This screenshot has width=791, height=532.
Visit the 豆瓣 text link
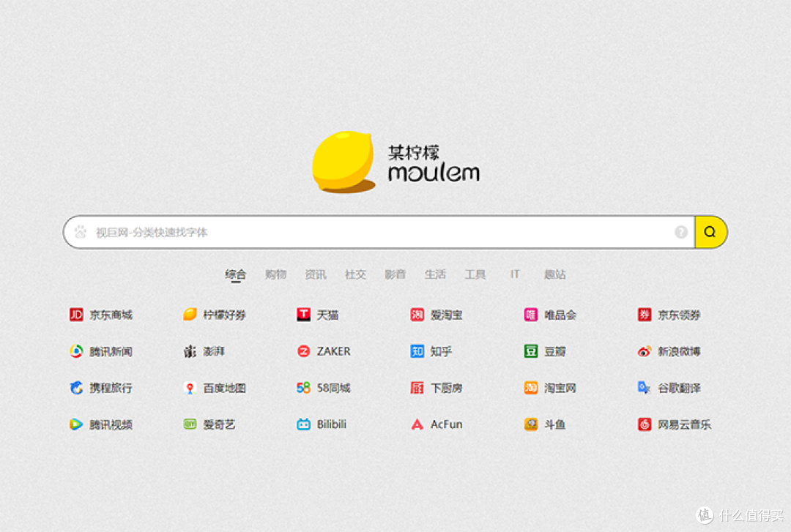pyautogui.click(x=555, y=351)
